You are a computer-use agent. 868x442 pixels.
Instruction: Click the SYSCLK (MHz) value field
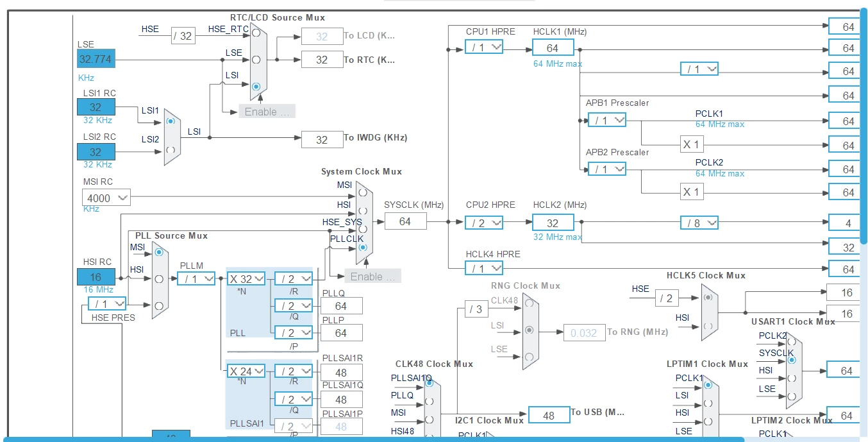point(405,221)
